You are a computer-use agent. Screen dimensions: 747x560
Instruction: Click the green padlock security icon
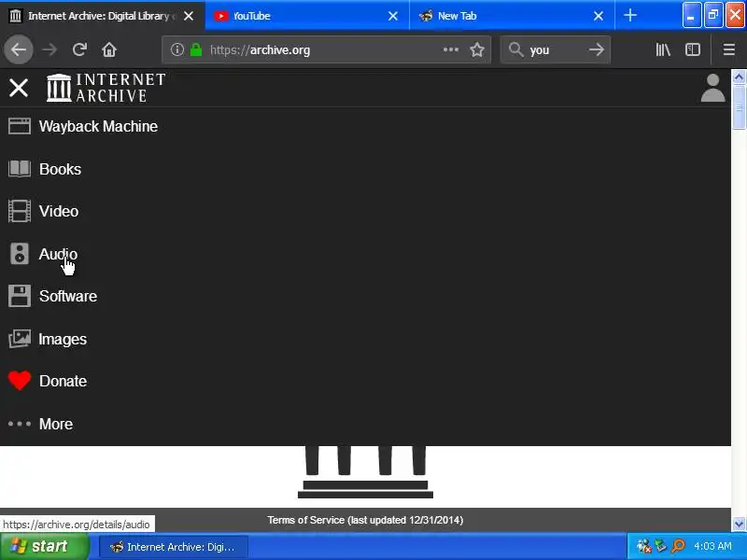(196, 49)
